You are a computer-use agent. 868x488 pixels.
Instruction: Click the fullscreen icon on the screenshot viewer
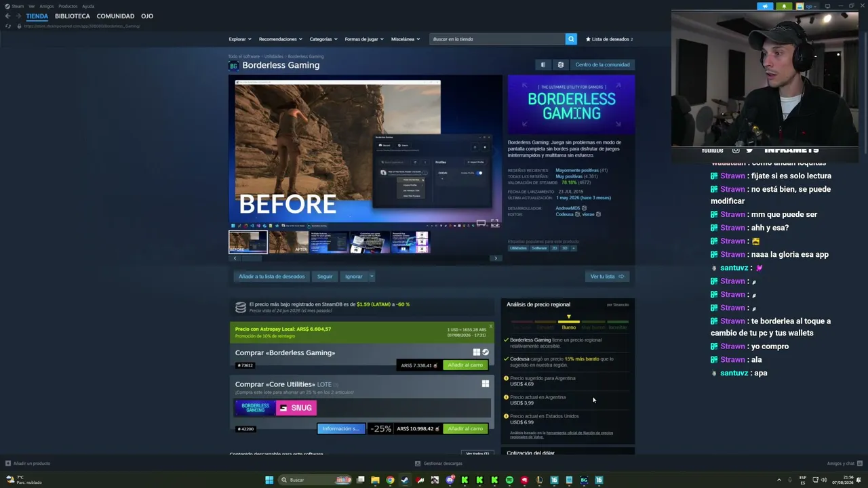[494, 222]
